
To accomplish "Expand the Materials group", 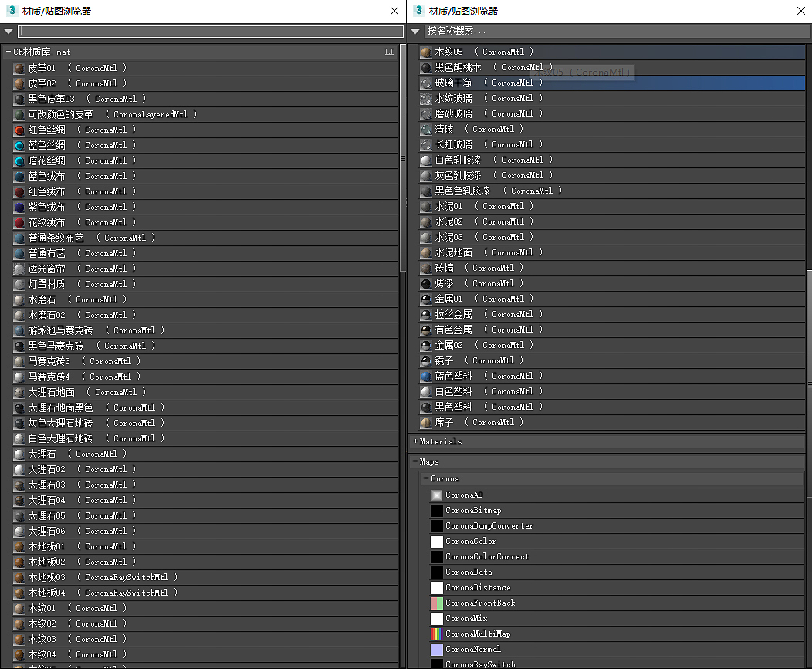I will pos(415,441).
